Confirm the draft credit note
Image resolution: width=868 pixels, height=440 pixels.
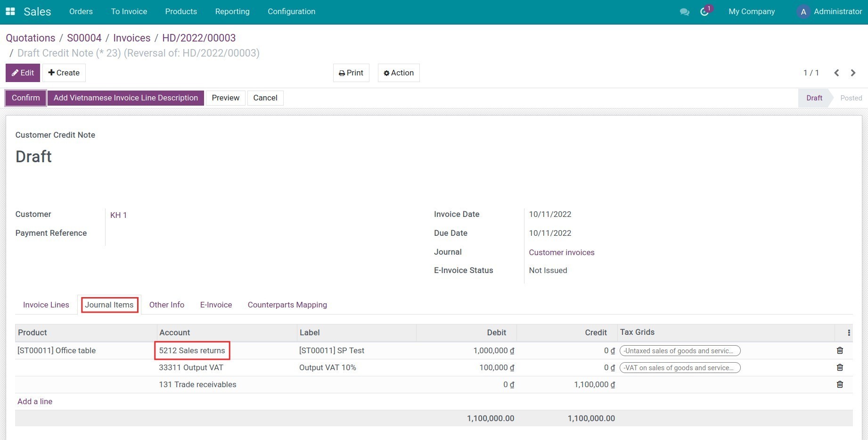click(x=25, y=98)
